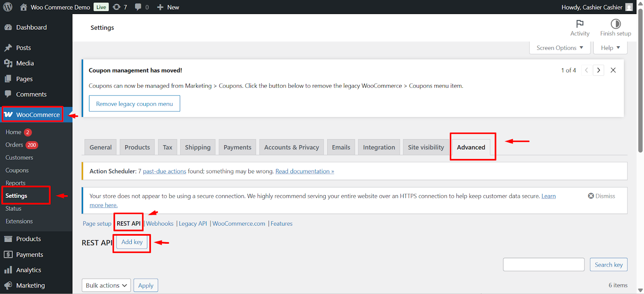Click Remove legacy coupon menu button
This screenshot has width=644, height=294.
134,103
